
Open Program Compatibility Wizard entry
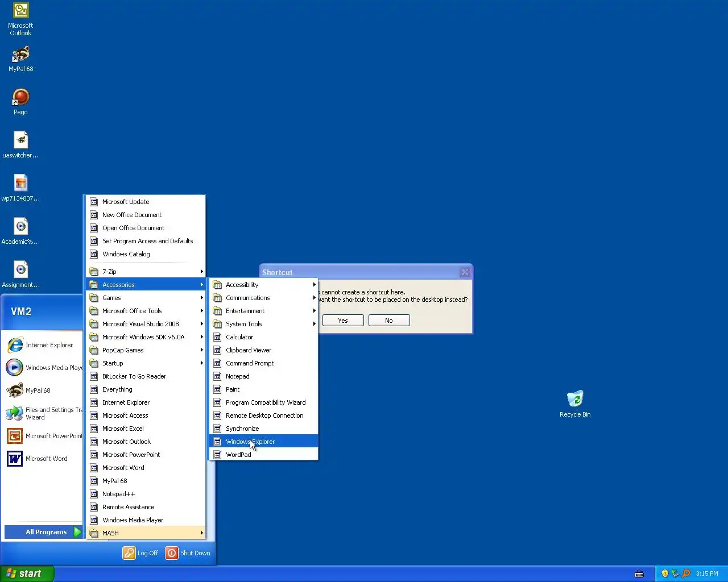264,402
